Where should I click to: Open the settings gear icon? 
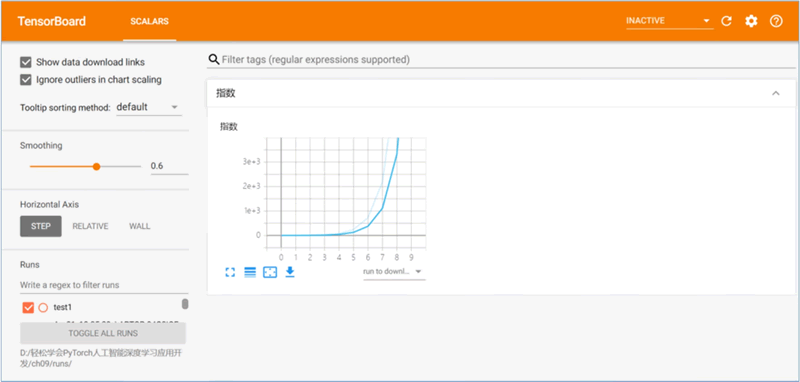click(751, 21)
